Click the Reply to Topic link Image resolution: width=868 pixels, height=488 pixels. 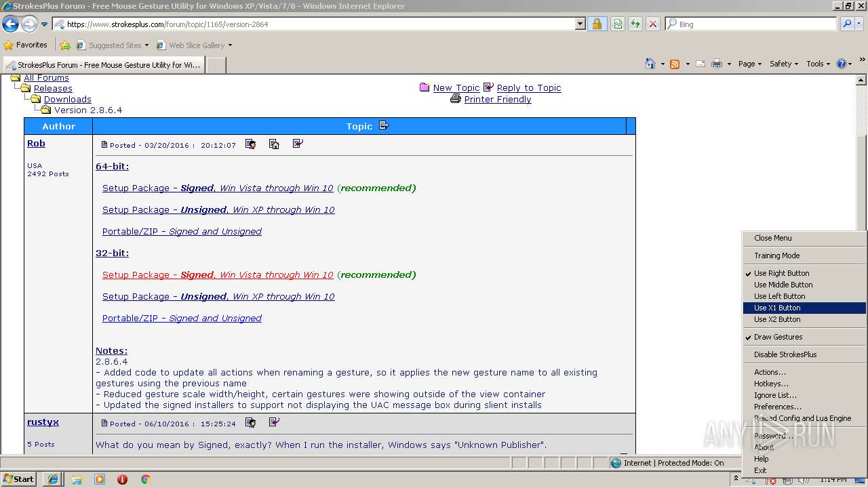pos(529,87)
